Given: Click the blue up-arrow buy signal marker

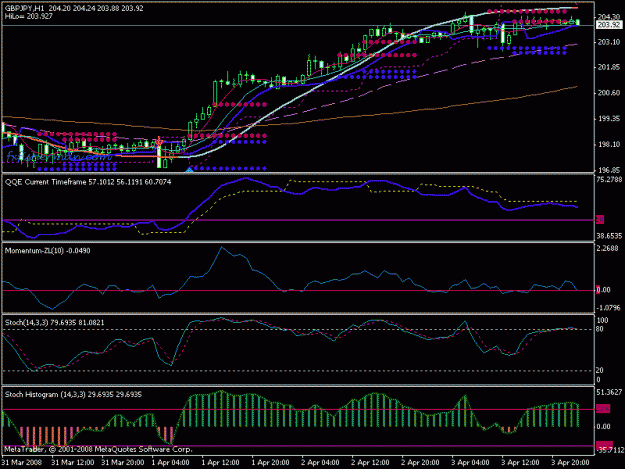Looking at the screenshot, I should coord(190,170).
